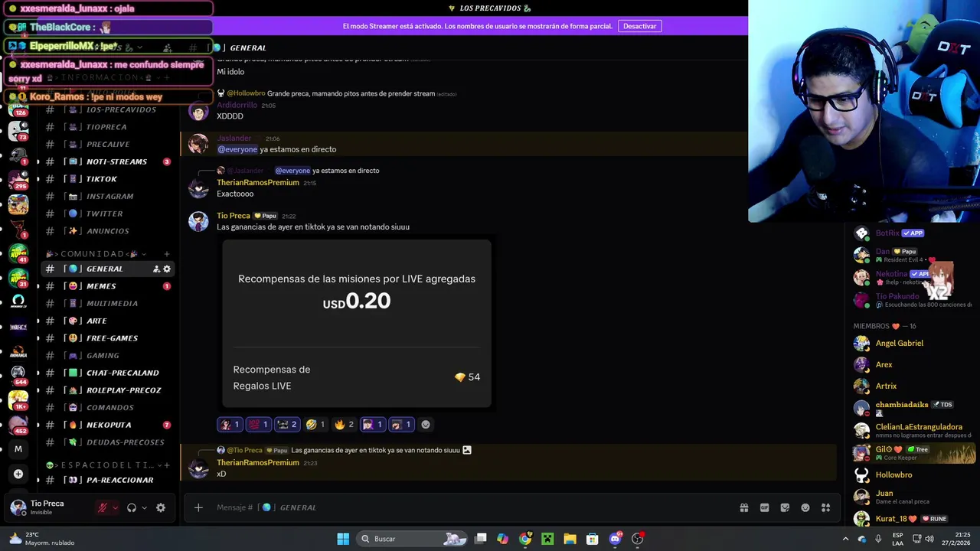Open microphone input options arrow
This screenshot has width=980, height=551.
(115, 507)
